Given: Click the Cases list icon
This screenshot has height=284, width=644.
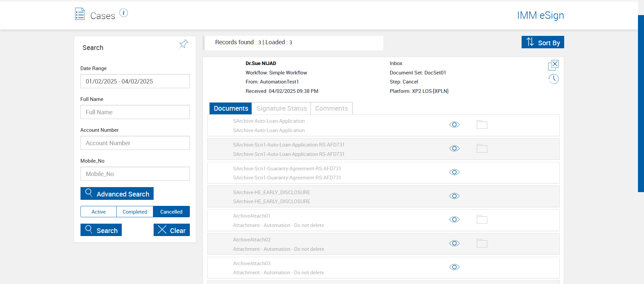Looking at the screenshot, I should tap(80, 14).
